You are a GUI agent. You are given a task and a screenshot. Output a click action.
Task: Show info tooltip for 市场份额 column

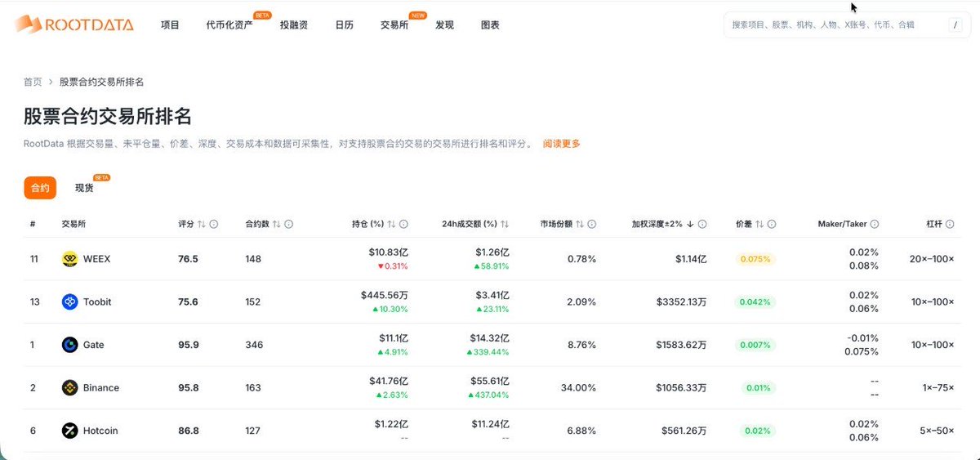(592, 224)
